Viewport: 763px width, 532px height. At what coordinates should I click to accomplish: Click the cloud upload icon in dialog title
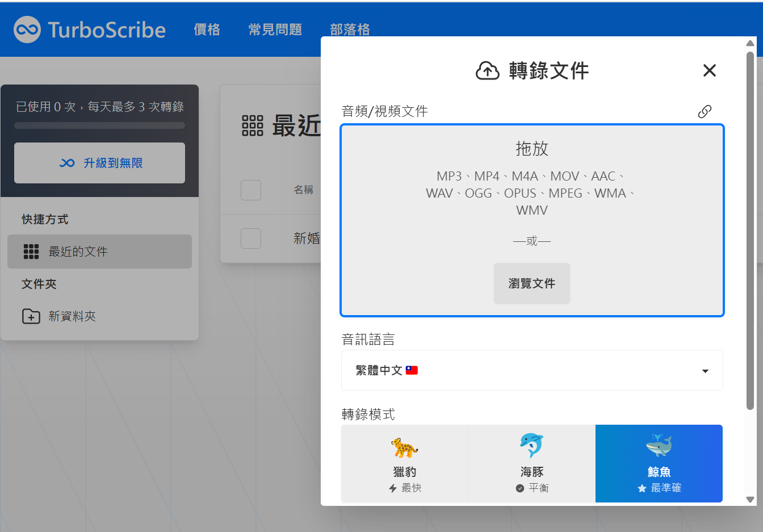487,71
